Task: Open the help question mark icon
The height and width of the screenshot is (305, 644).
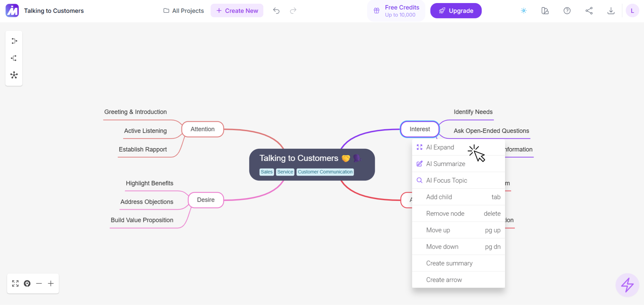Action: [567, 11]
